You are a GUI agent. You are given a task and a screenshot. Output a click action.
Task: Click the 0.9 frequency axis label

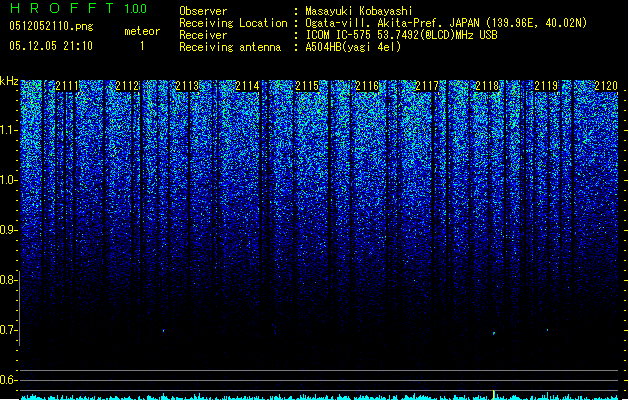[x=9, y=230]
